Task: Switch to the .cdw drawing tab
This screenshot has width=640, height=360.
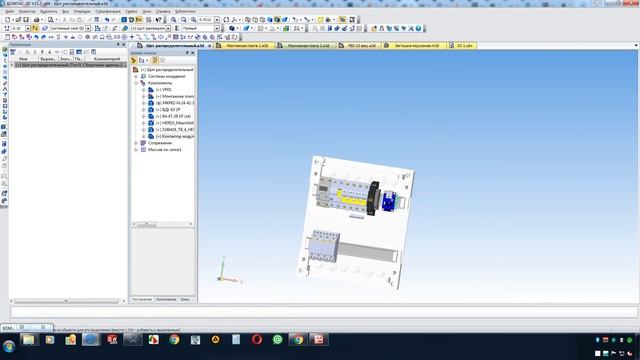Action: click(x=461, y=46)
